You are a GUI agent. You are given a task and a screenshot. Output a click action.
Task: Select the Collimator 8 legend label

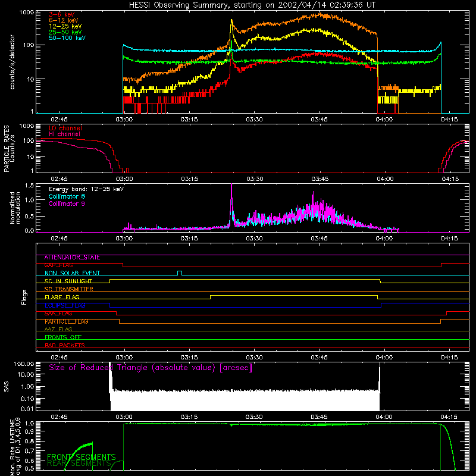pos(67,196)
